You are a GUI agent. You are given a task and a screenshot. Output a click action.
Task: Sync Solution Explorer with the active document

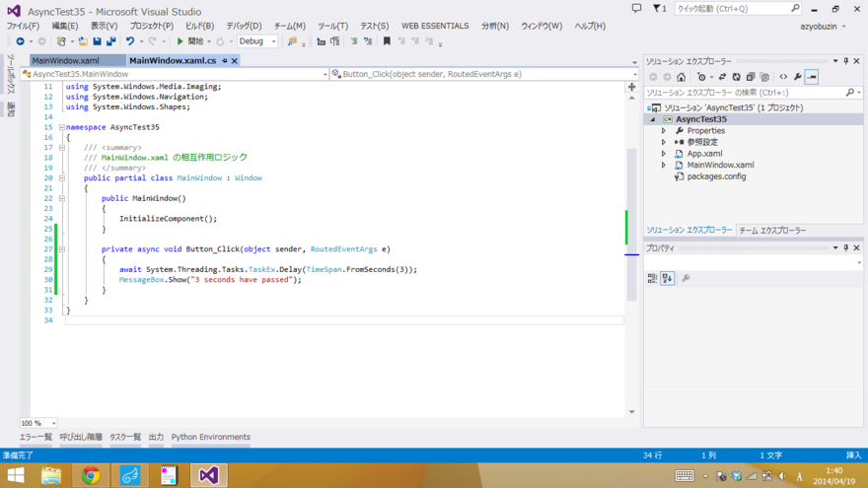click(x=722, y=77)
